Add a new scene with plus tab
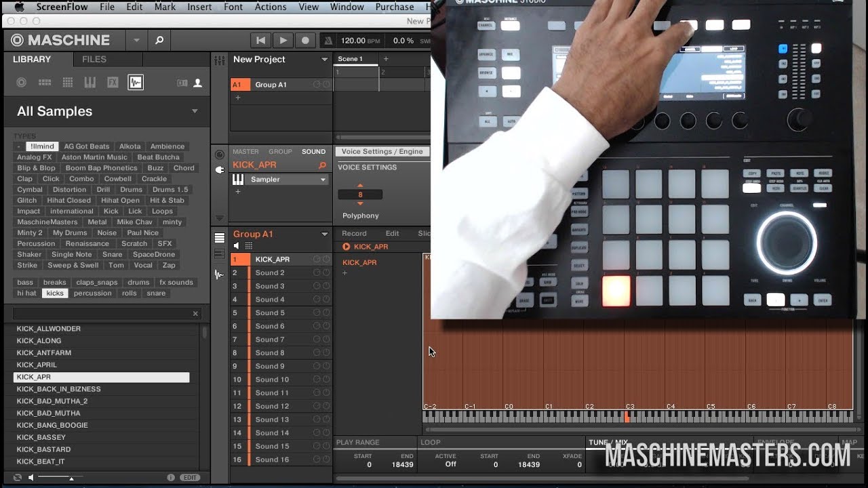The width and height of the screenshot is (868, 488). [386, 59]
